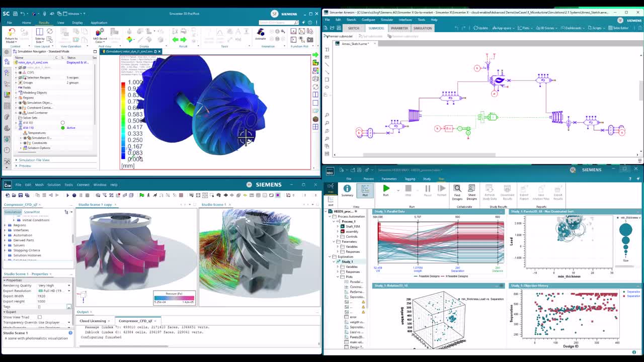Click Save icon in Simcenter 3D title bar
The width and height of the screenshot is (644, 362).
[x=16, y=14]
